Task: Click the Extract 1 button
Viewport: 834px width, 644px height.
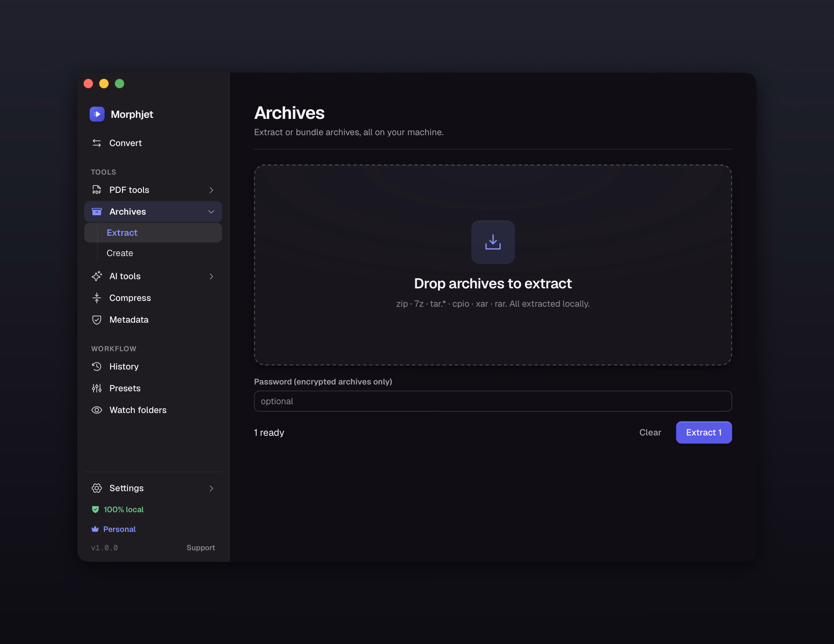Action: point(704,432)
